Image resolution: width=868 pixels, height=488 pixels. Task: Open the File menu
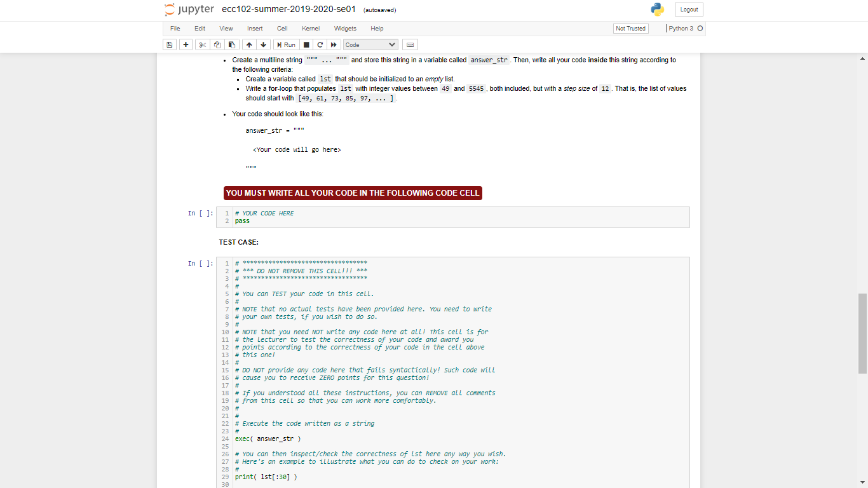tap(175, 28)
